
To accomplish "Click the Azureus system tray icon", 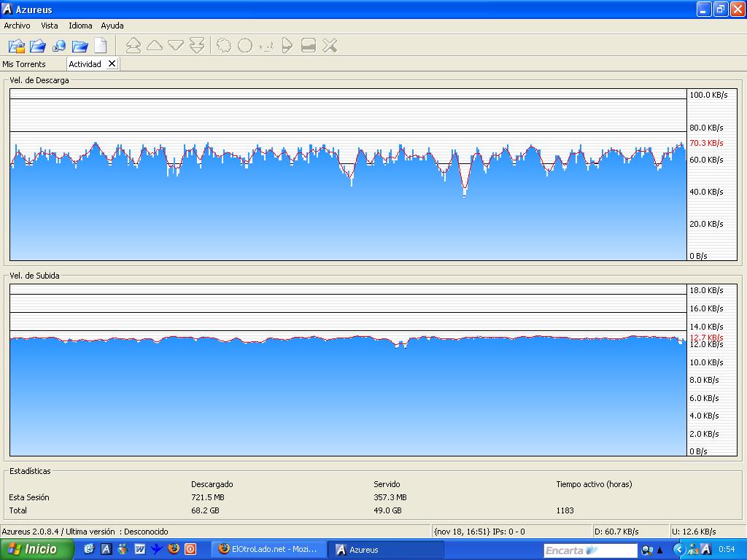I will (706, 550).
